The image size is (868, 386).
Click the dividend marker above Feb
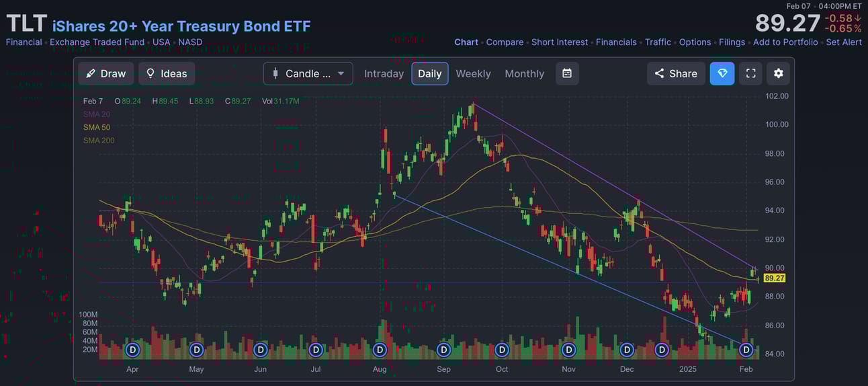(746, 350)
